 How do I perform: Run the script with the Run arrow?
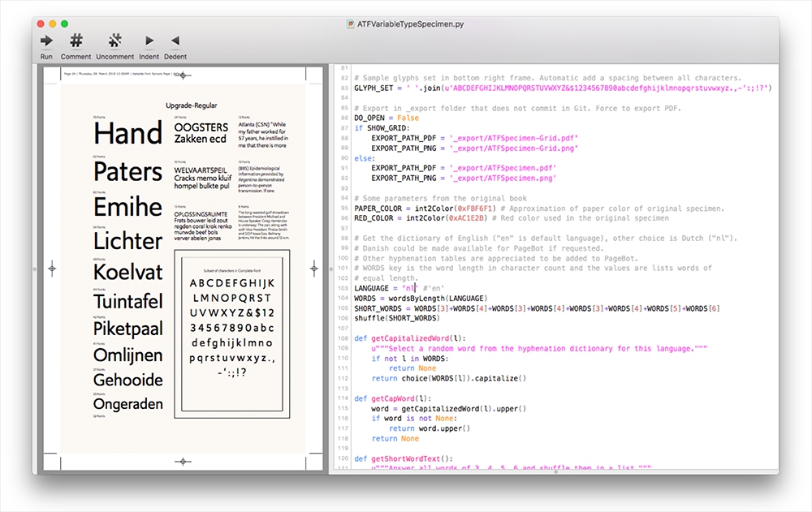coord(46,41)
